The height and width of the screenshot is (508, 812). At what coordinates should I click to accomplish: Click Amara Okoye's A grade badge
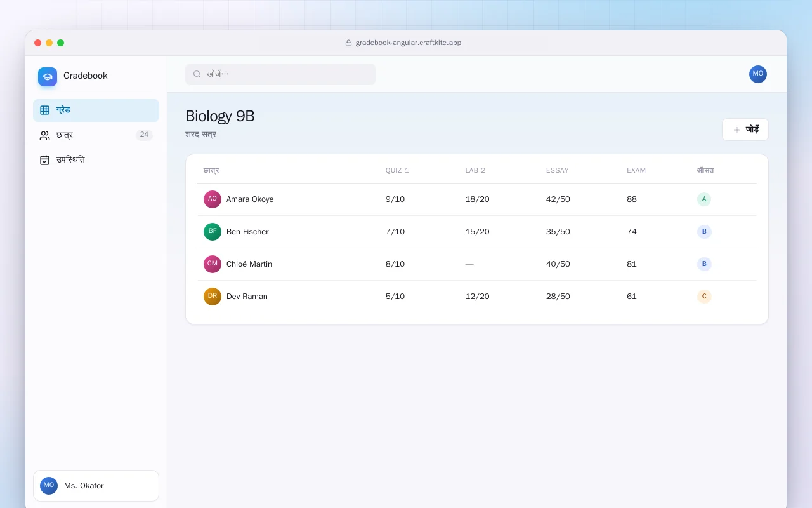pos(704,199)
